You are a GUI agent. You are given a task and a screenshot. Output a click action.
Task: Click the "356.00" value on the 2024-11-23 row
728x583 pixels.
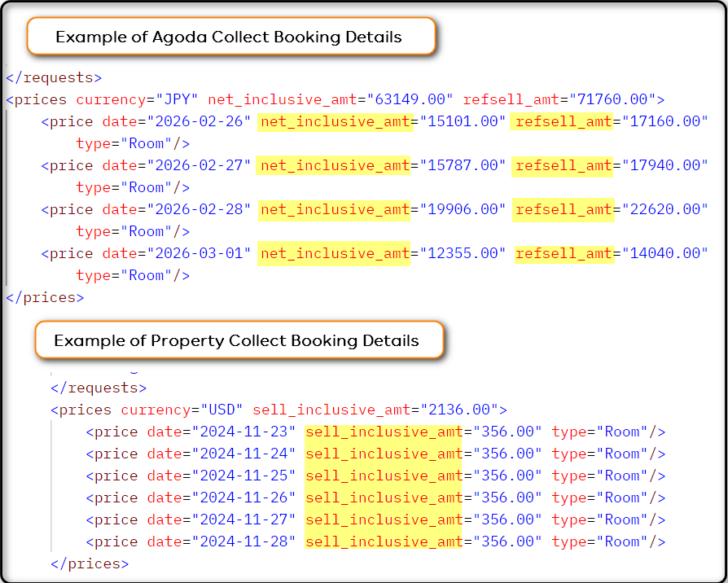click(507, 432)
